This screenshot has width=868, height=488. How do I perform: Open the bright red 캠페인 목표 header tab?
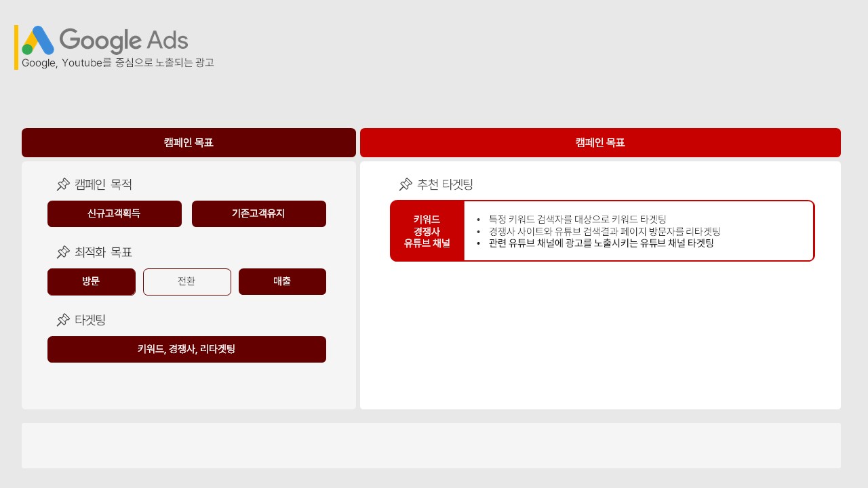point(600,143)
